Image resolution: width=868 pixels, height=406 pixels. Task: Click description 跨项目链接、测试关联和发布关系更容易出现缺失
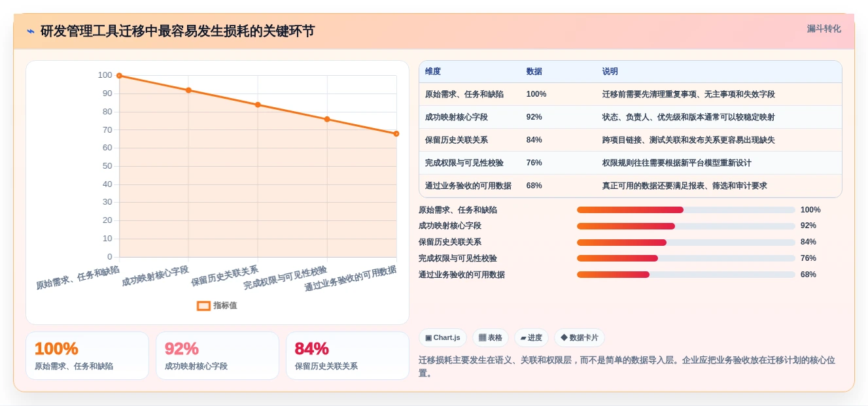[x=689, y=140]
